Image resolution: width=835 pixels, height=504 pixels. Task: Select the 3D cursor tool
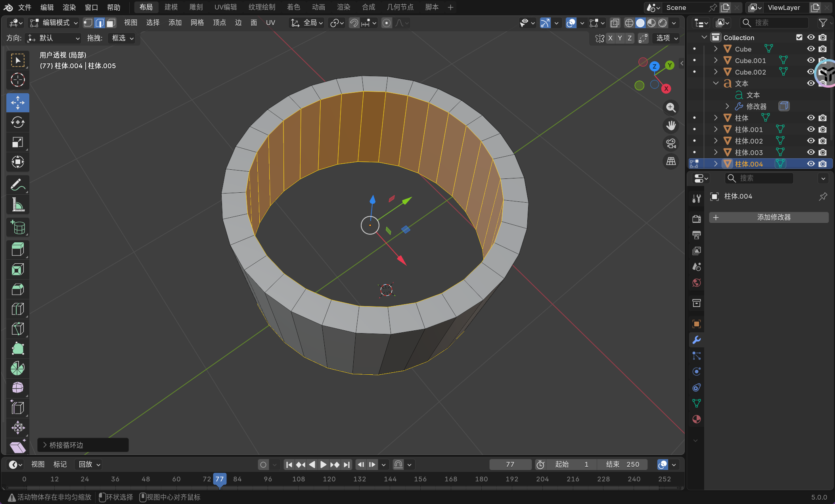click(17, 80)
